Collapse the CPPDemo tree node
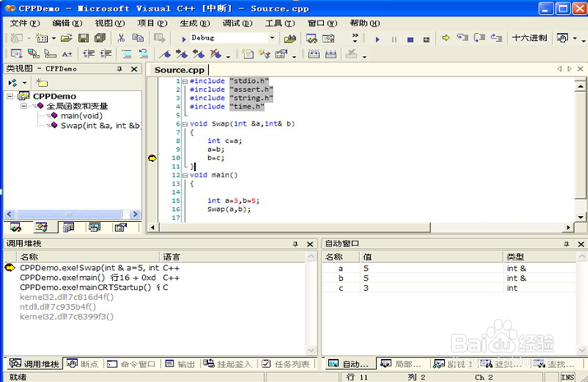 pyautogui.click(x=10, y=96)
